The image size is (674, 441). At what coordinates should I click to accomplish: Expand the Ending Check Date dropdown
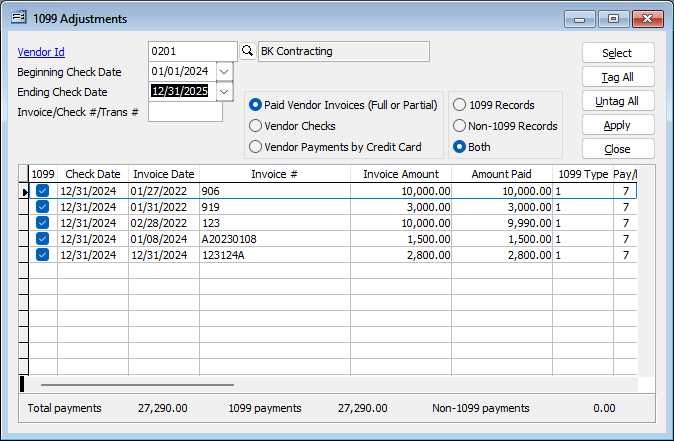coord(224,91)
